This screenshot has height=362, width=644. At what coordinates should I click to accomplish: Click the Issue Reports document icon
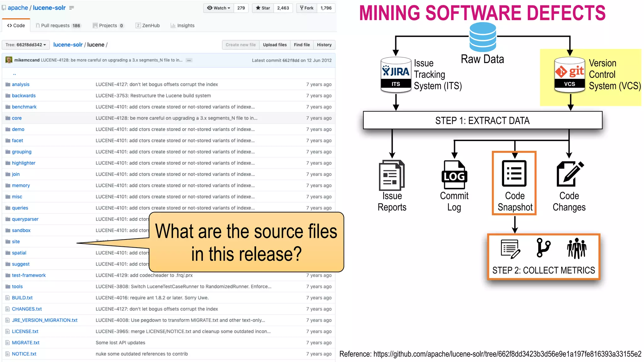(392, 175)
